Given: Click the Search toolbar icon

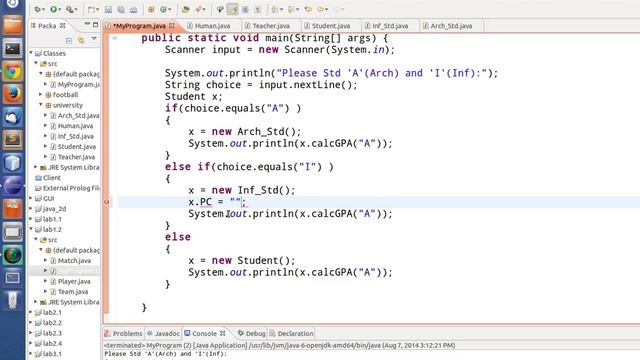Looking at the screenshot, I should 199,9.
